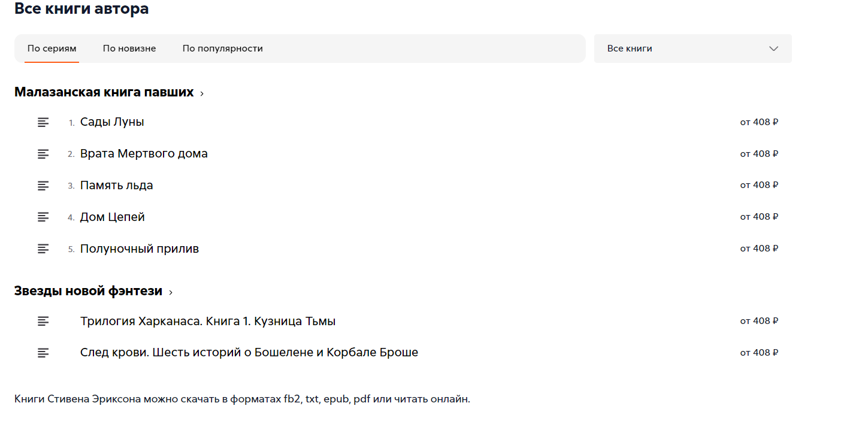
Task: Open the book Полуночный прилив
Action: pyautogui.click(x=140, y=249)
